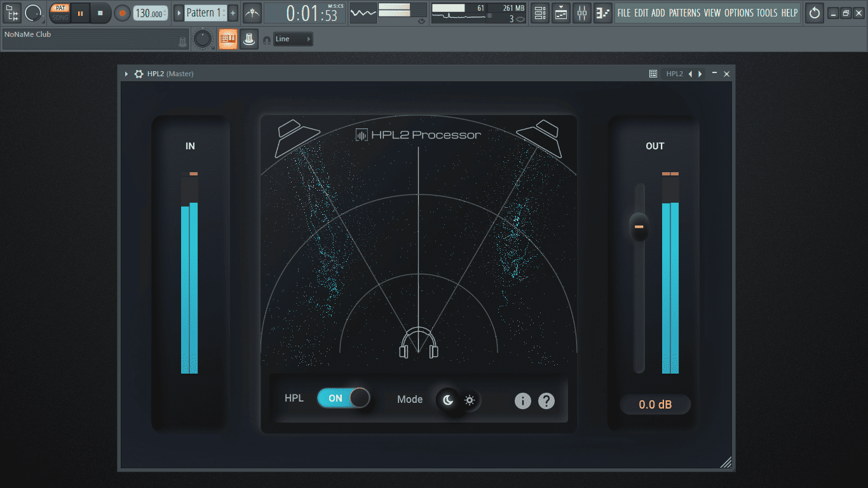Open the Channel rack icon

tap(561, 13)
